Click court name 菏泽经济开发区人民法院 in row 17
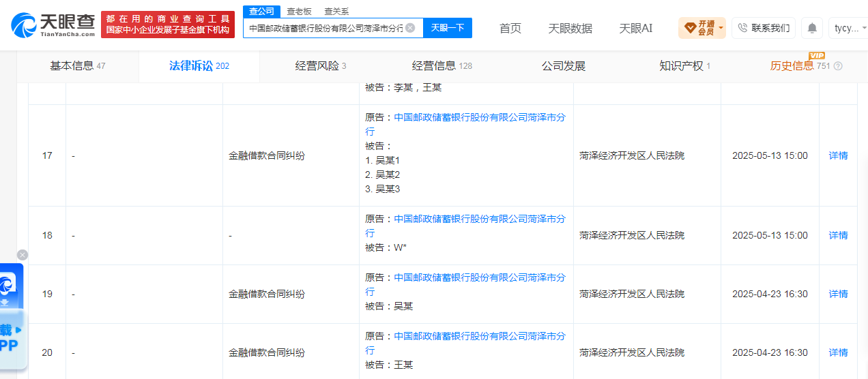Image resolution: width=868 pixels, height=379 pixels. pyautogui.click(x=632, y=155)
